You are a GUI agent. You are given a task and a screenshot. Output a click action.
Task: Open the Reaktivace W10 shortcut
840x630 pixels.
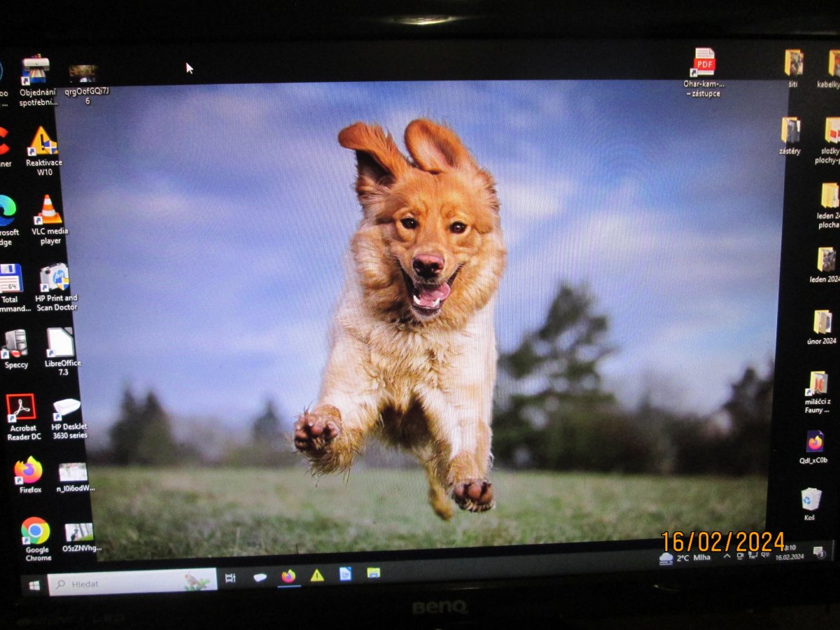tap(43, 142)
